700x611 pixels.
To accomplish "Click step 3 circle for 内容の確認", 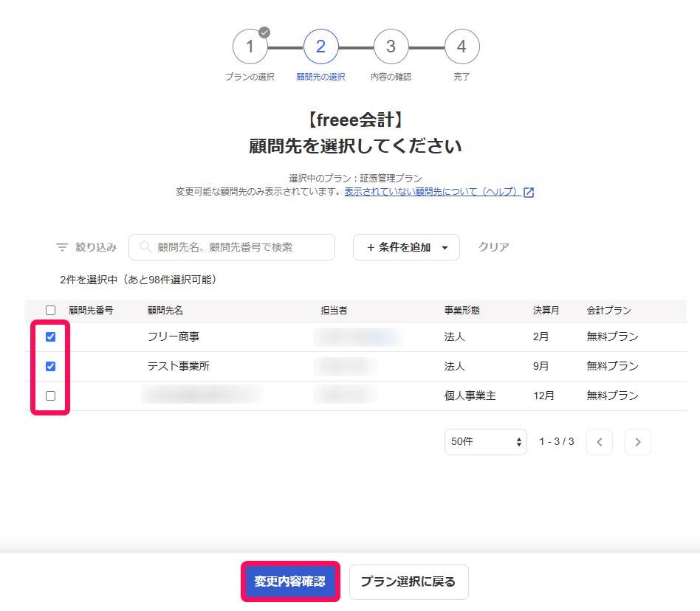I will pyautogui.click(x=391, y=46).
